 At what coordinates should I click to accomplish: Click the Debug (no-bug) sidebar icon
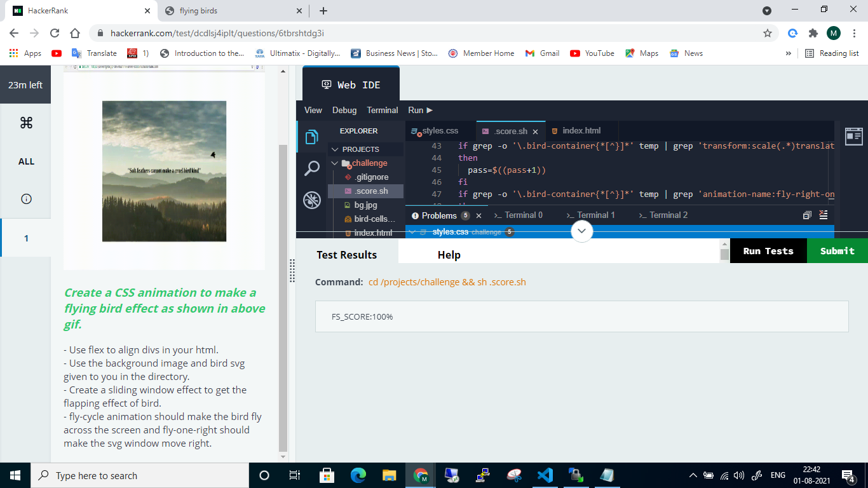coord(311,200)
